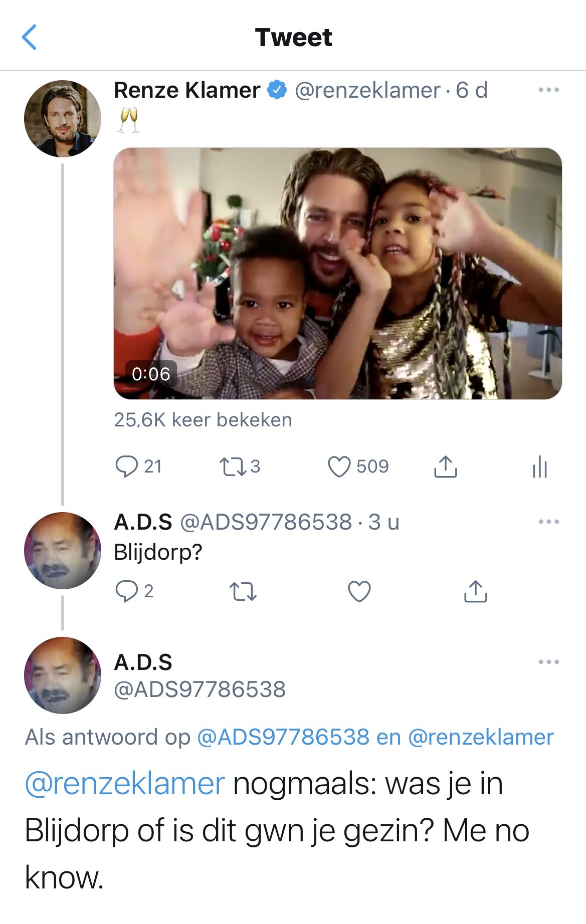Open A.D.S avatar beside "Blijdorp?" reply

[62, 550]
